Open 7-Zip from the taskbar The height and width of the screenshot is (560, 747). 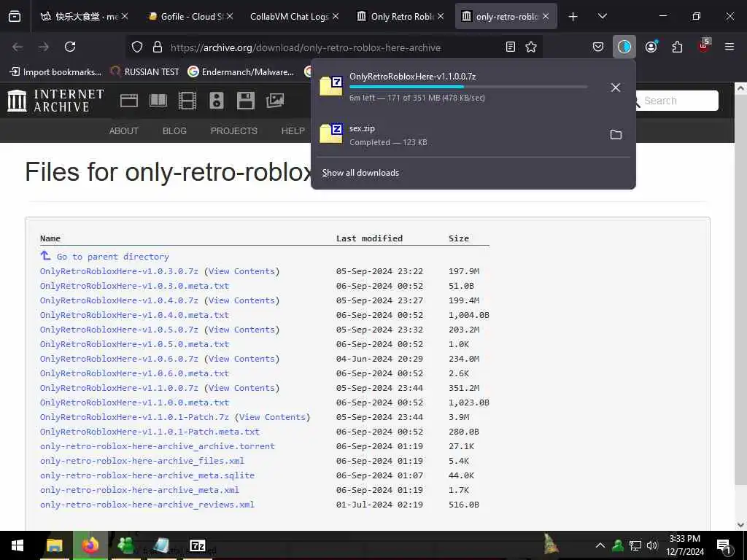click(197, 545)
